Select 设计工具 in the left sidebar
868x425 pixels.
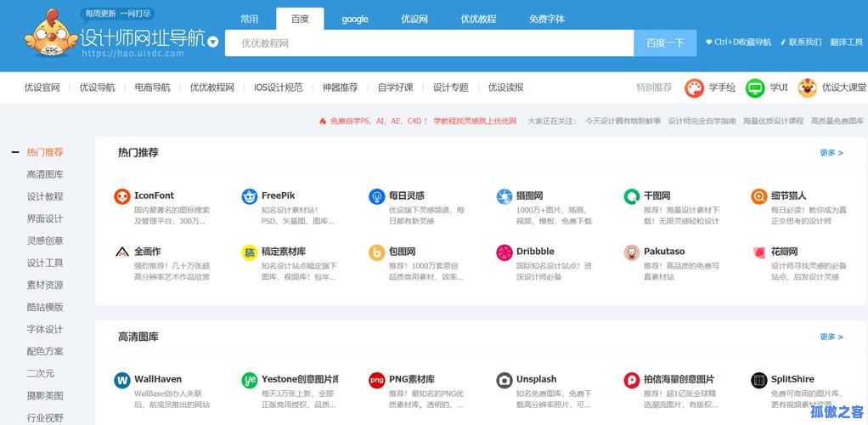coord(45,263)
